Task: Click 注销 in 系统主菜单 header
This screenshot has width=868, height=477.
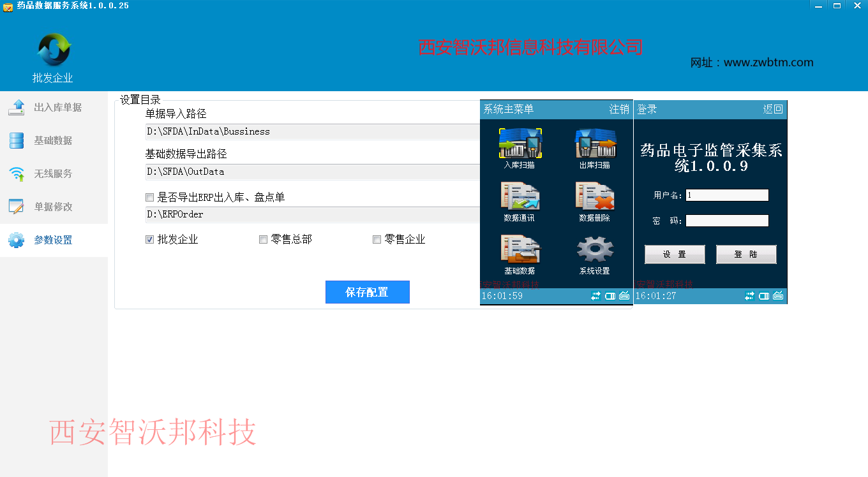Action: (x=619, y=110)
